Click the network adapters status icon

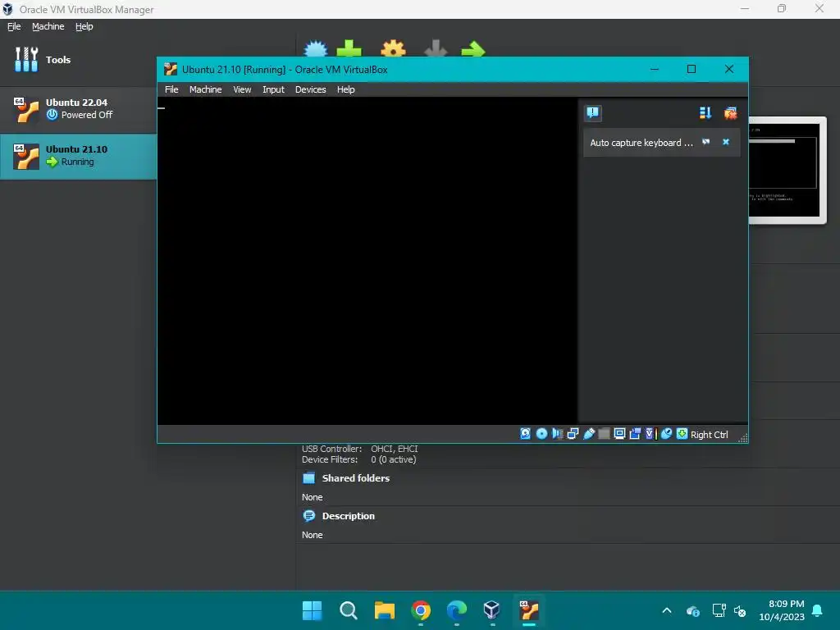(x=573, y=434)
